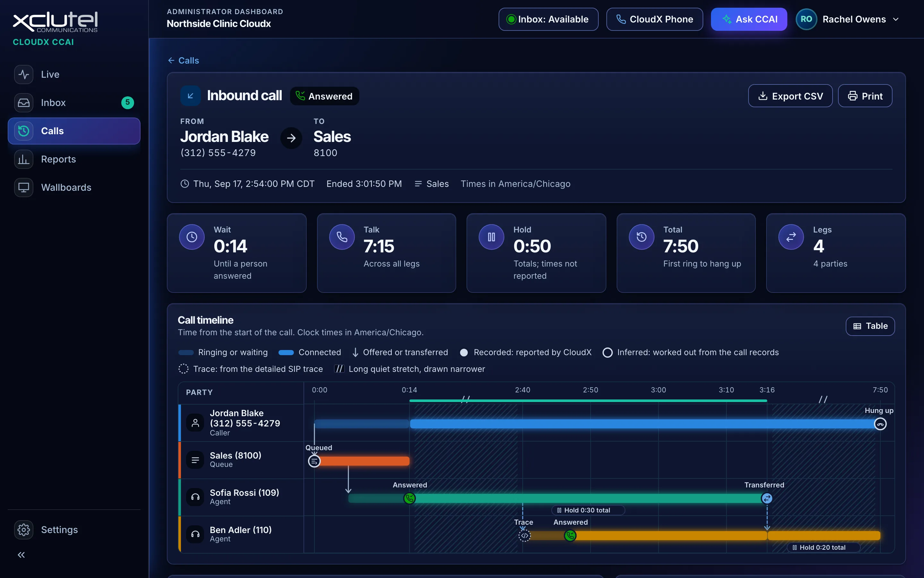This screenshot has height=578, width=924.
Task: Open Reports in the sidebar
Action: 74,159
